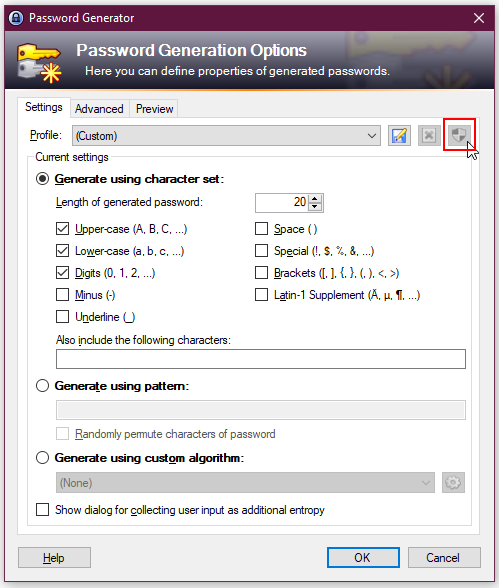
Task: Click the OK button
Action: [363, 558]
